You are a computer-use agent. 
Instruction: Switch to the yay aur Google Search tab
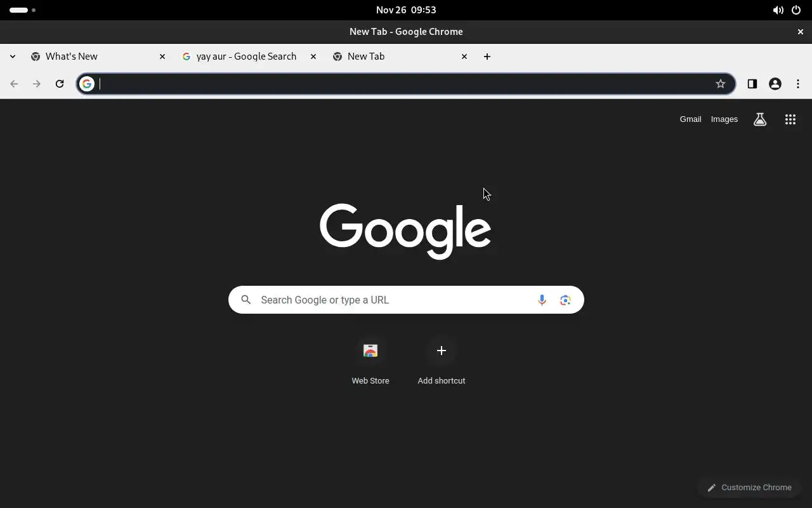click(249, 57)
